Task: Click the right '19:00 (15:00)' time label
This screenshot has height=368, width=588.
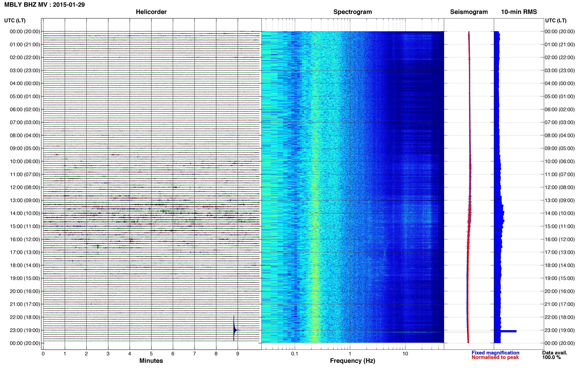Action: 560,278
